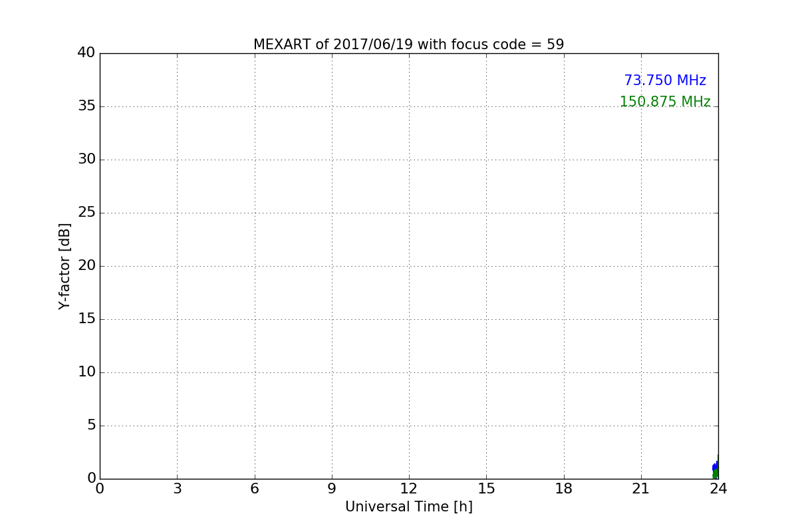The width and height of the screenshot is (798, 532).
Task: Click the y-axis tick label 30
Action: [86, 159]
